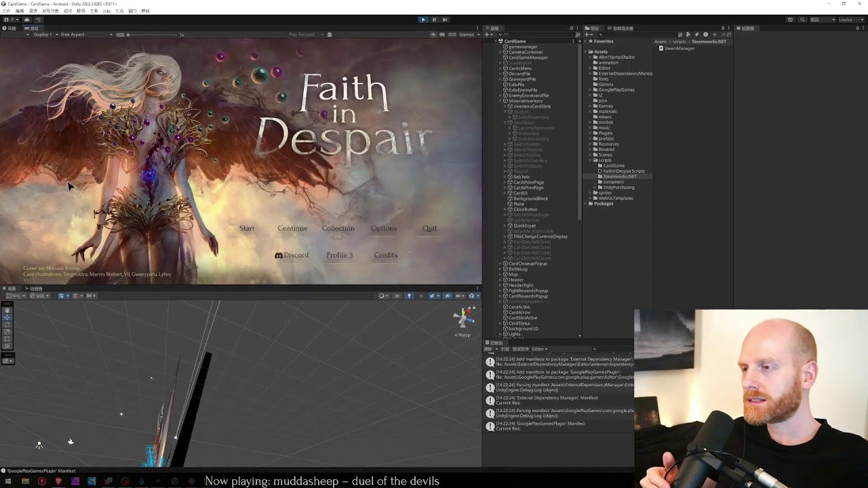Image resolution: width=868 pixels, height=488 pixels.
Task: Open the first menu bar item (File)
Action: pyautogui.click(x=6, y=11)
